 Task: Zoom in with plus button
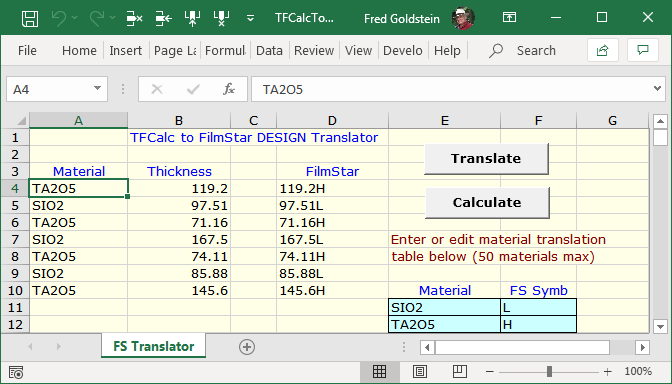pyautogui.click(x=607, y=372)
